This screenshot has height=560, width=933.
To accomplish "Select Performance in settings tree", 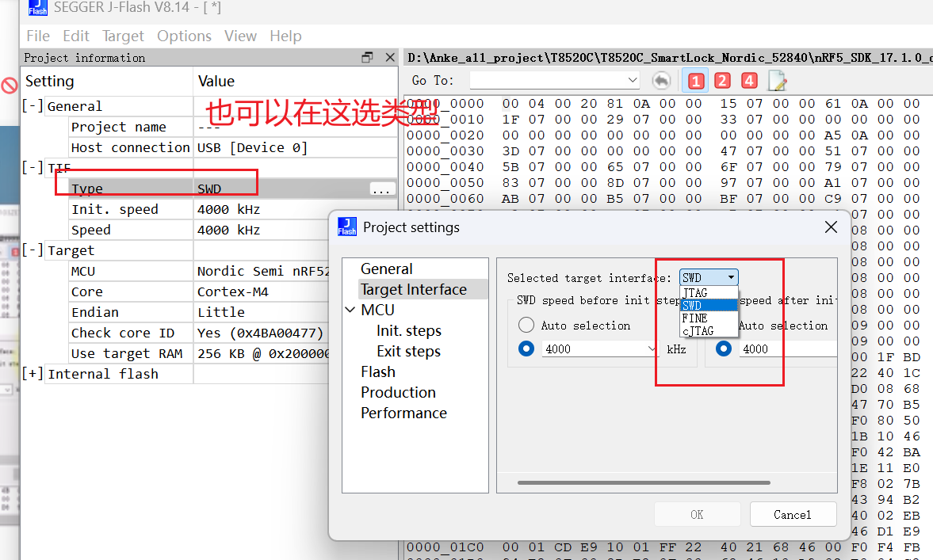I will [403, 413].
